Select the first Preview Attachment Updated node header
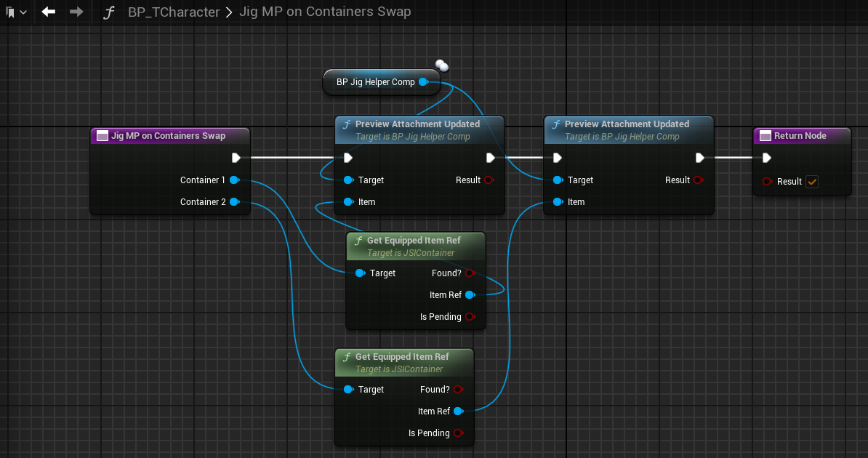Image resolution: width=868 pixels, height=458 pixels. (x=419, y=129)
